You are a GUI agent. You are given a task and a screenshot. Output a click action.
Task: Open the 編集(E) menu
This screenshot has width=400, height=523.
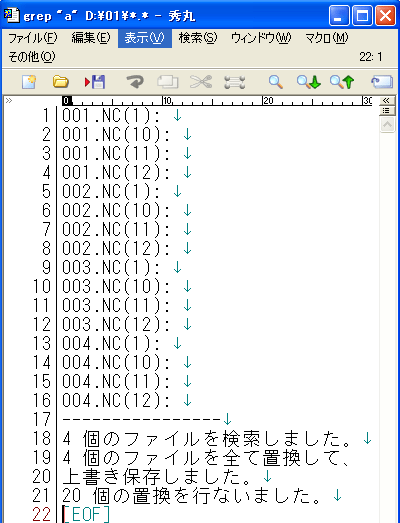[91, 38]
